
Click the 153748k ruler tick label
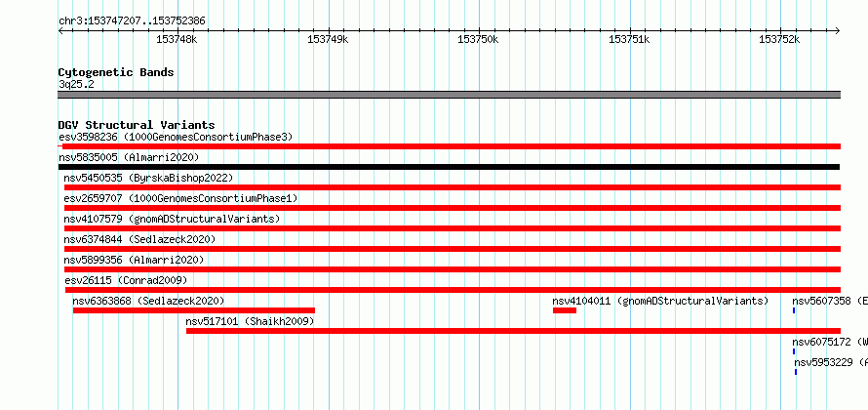[x=178, y=39]
